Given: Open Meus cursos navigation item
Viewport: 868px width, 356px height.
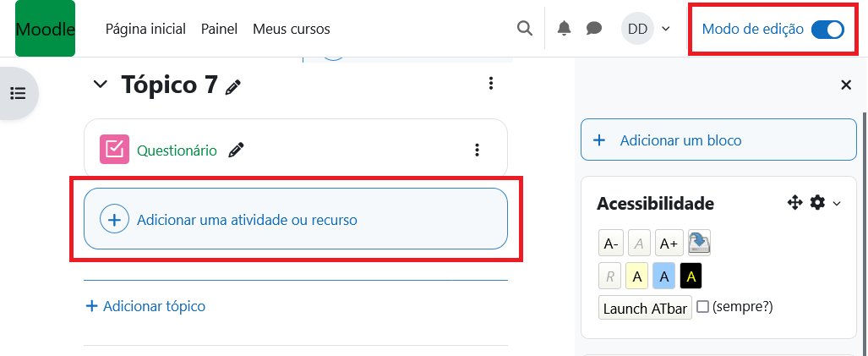Looking at the screenshot, I should point(291,29).
